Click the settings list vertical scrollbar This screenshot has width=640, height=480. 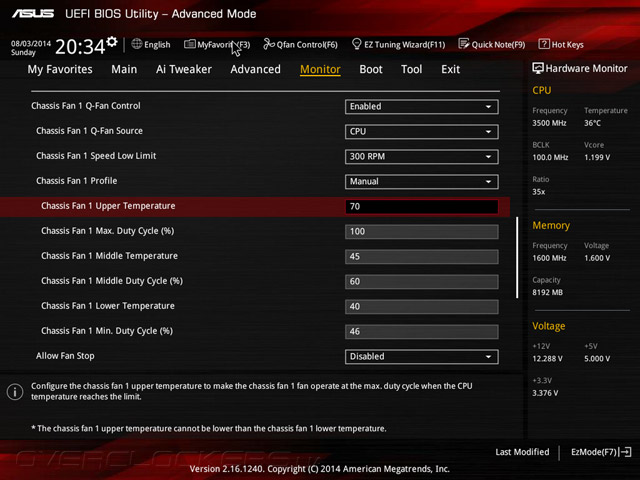click(517, 257)
